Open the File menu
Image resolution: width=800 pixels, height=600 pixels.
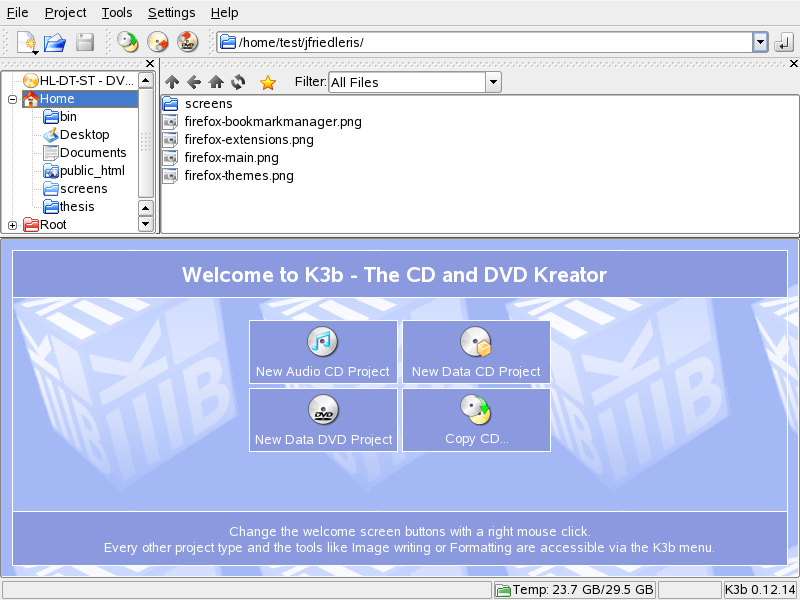pyautogui.click(x=17, y=13)
